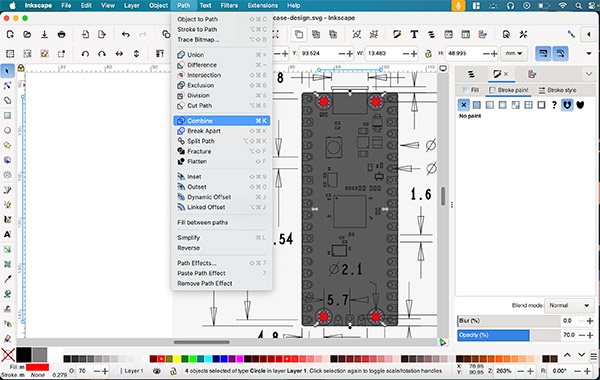This screenshot has height=380, width=600.
Task: Select the 3D box tool
Action: coord(7,160)
